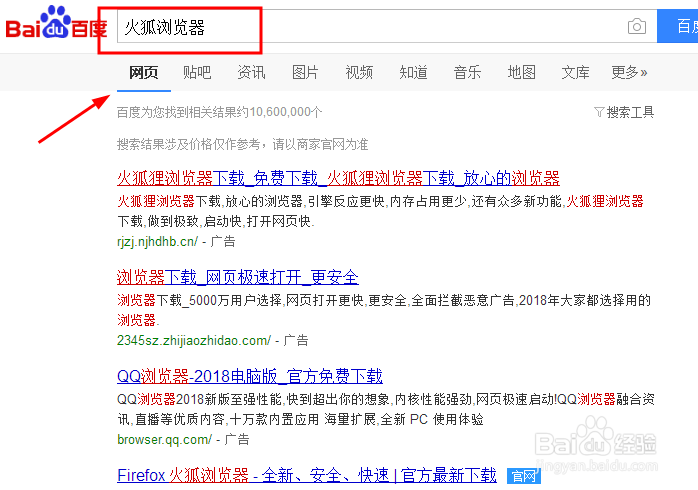Switch to the 文库 tab
This screenshot has width=698, height=490.
(x=575, y=72)
